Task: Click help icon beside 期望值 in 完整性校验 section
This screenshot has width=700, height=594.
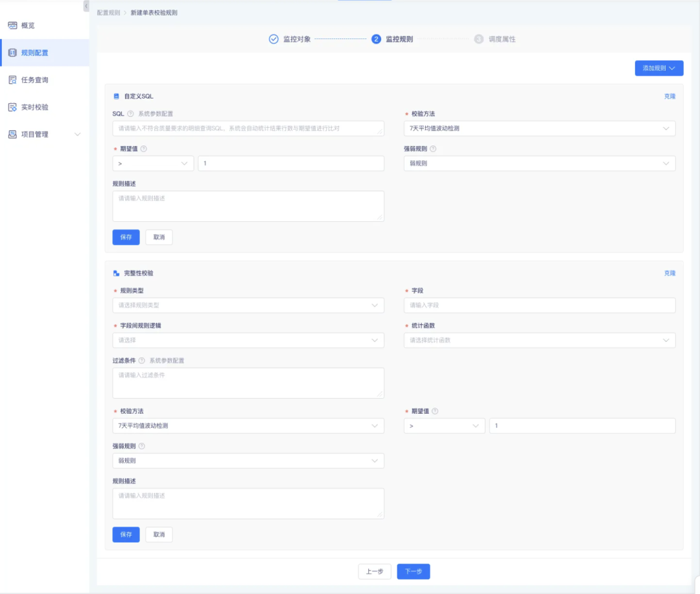Action: [435, 411]
